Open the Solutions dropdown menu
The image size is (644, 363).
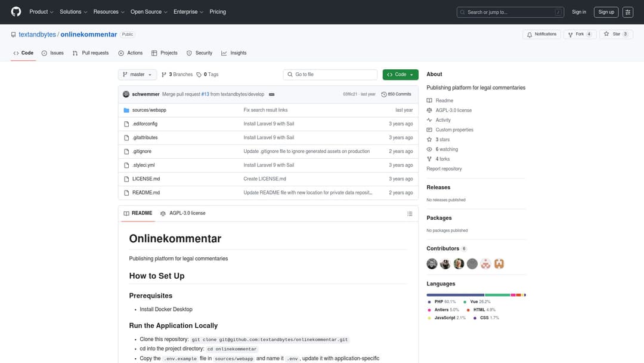pyautogui.click(x=73, y=12)
